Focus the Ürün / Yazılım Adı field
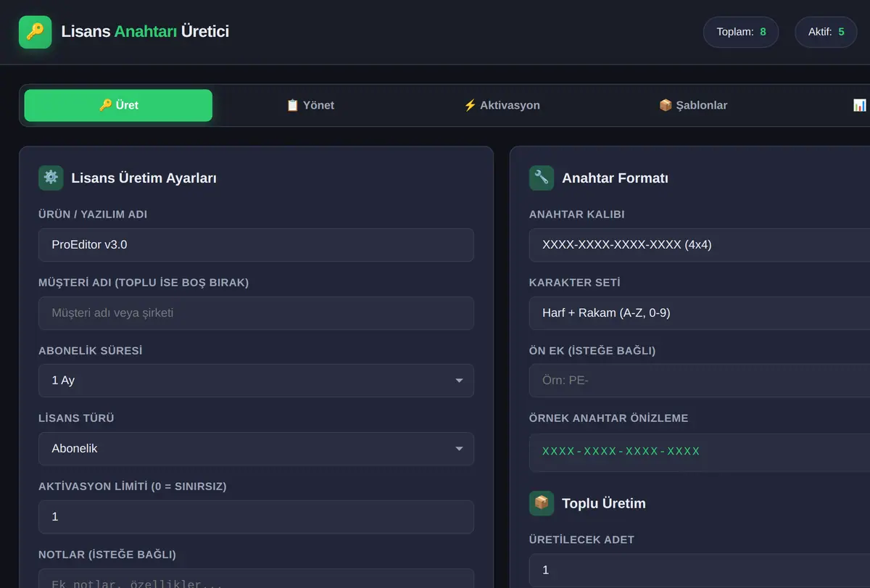 tap(256, 245)
